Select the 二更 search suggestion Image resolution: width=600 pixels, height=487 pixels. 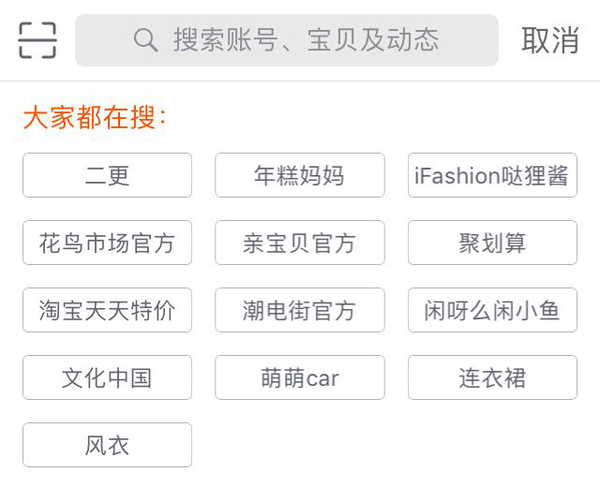click(x=107, y=175)
